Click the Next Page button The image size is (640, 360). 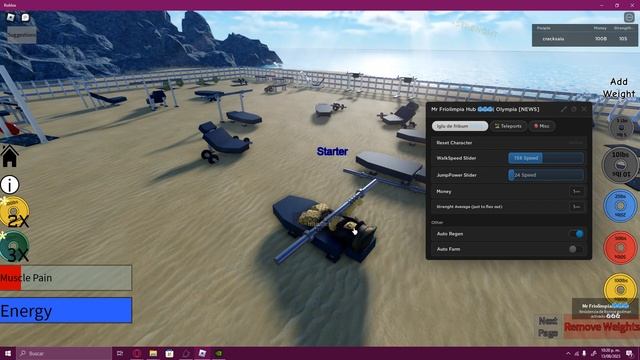point(548,327)
